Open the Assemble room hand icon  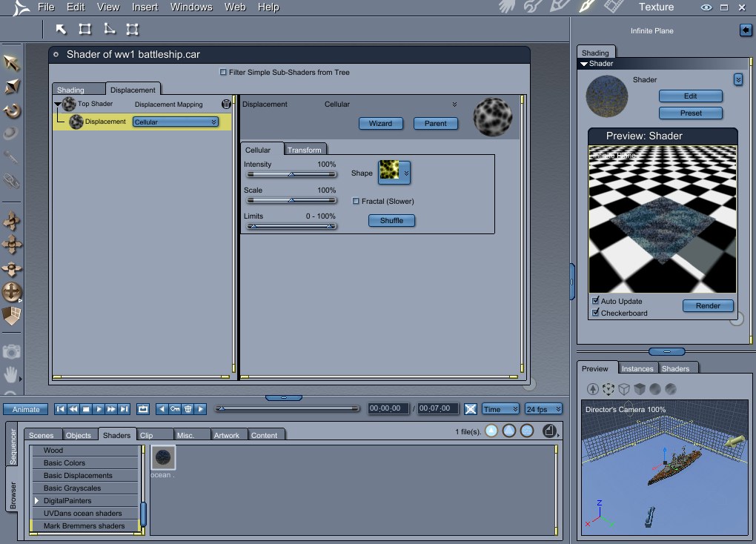pos(507,7)
